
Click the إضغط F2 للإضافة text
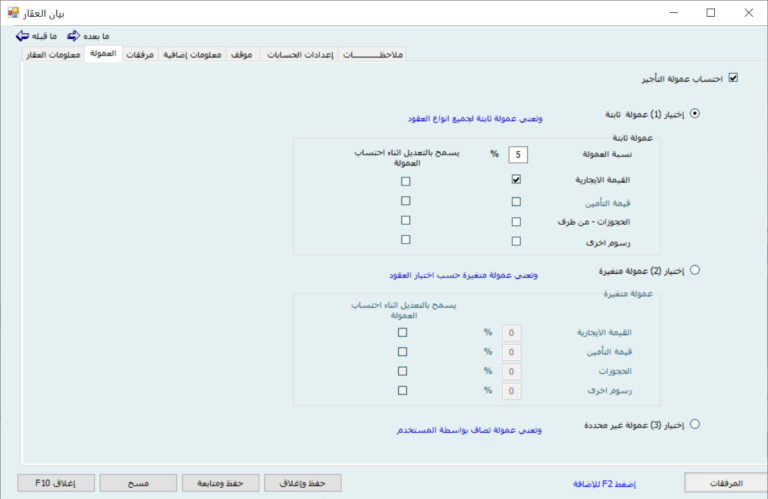click(x=604, y=484)
